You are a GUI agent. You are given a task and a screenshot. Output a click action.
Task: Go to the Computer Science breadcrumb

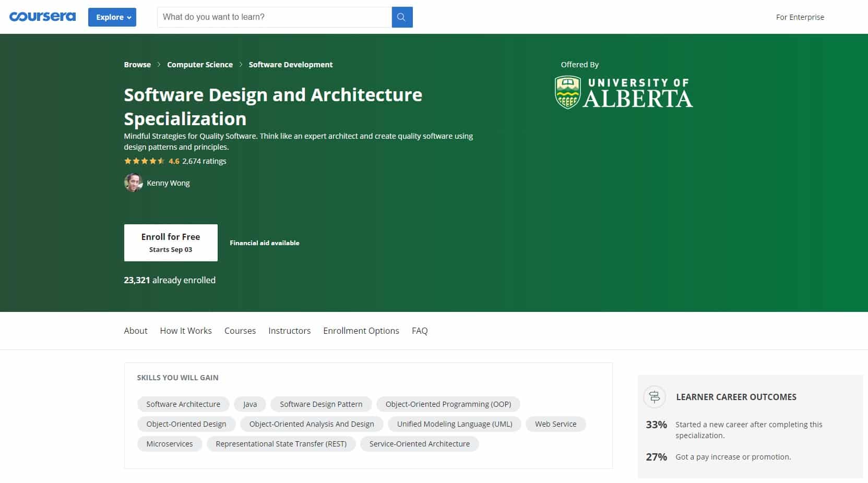click(x=200, y=65)
